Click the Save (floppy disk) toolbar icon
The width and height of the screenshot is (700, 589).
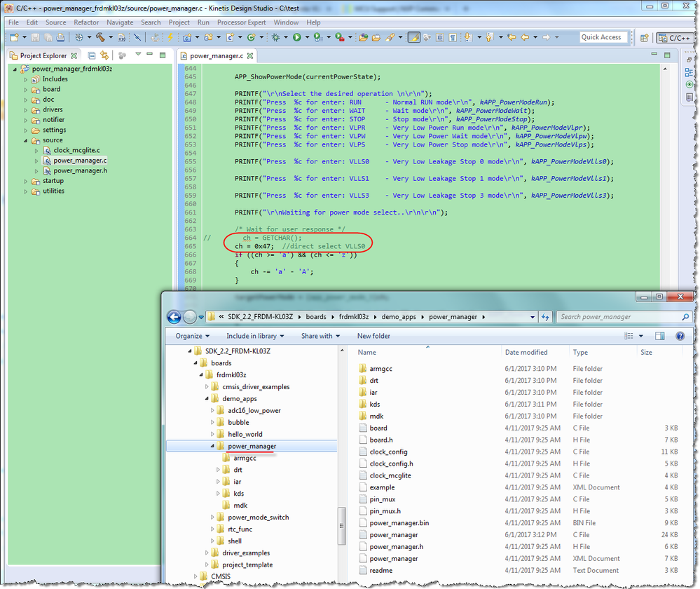35,39
